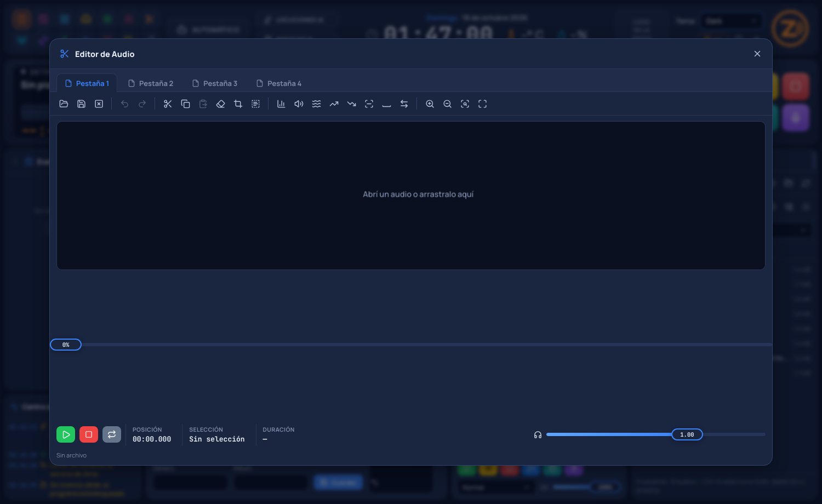Viewport: 822px width, 504px height.
Task: Select the eraser (delete) tool
Action: coord(220,104)
